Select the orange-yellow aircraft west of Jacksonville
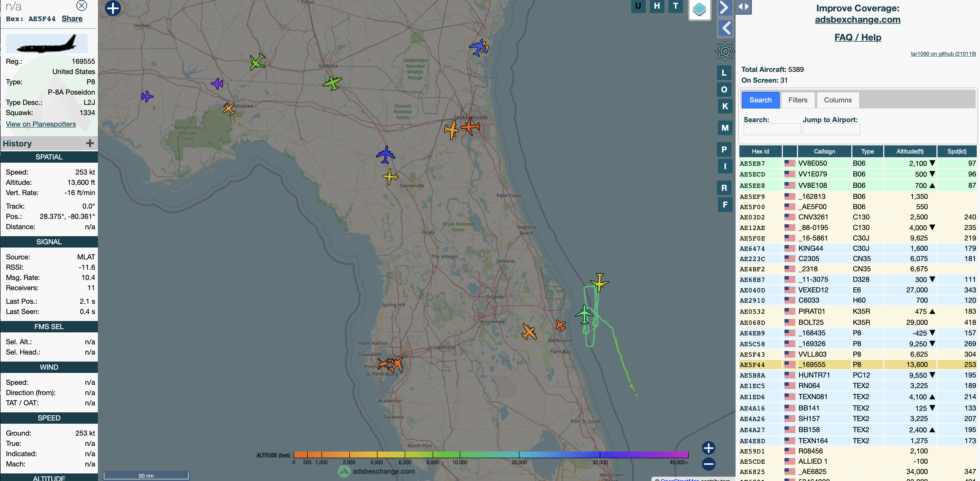Viewport: 980px width, 481px height. click(x=451, y=130)
